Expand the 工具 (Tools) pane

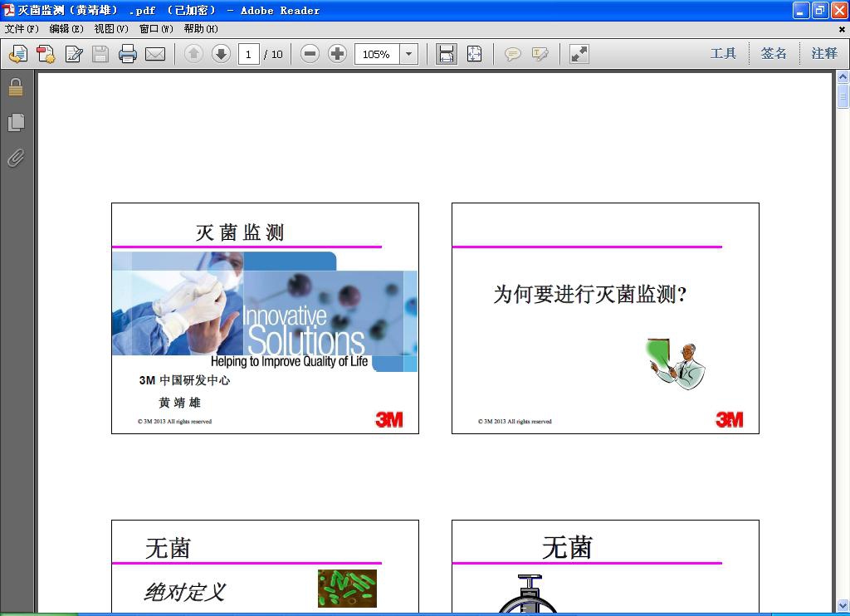click(x=724, y=53)
